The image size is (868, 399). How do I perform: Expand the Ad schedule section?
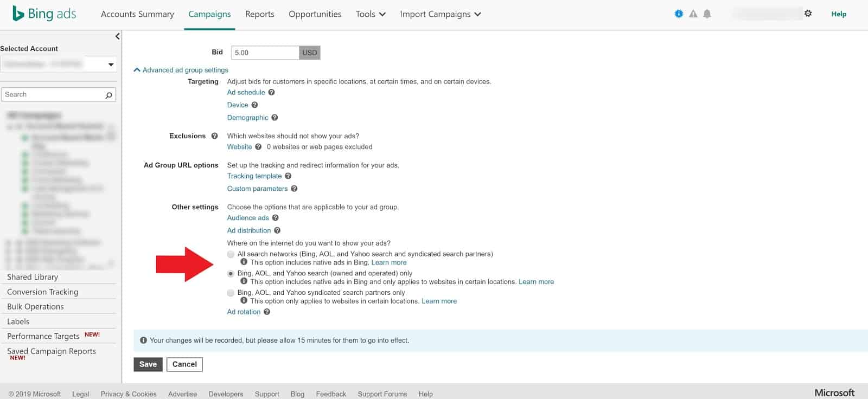coord(246,92)
